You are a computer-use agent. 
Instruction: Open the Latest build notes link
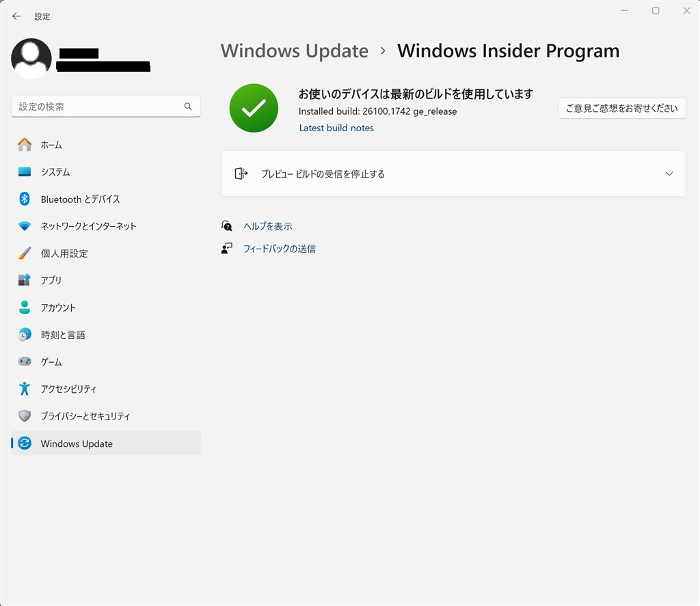tap(336, 128)
